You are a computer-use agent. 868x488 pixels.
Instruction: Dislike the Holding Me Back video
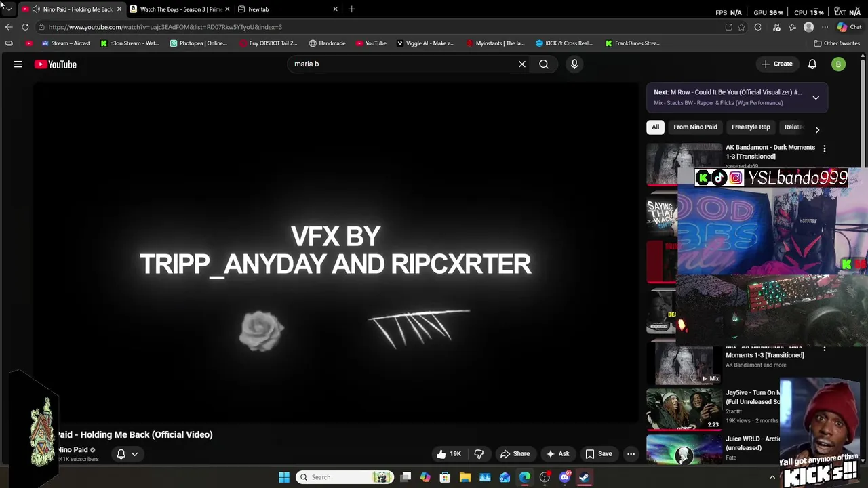pyautogui.click(x=479, y=454)
